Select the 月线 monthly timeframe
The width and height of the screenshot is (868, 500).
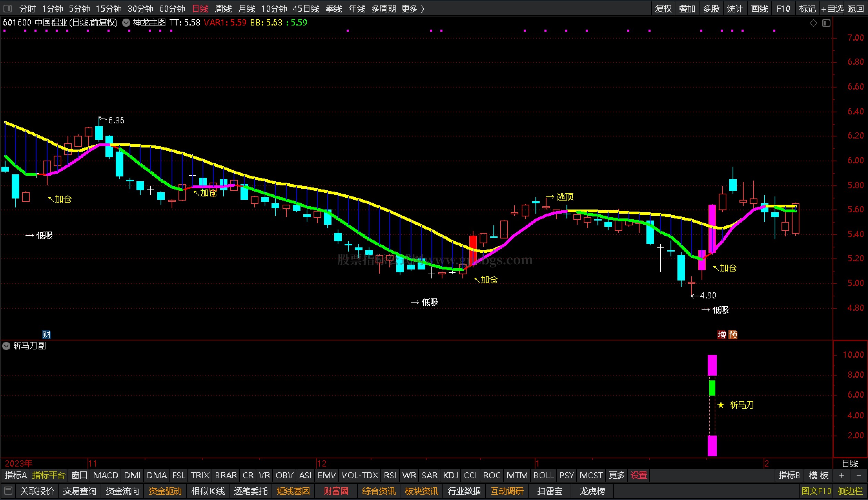click(x=247, y=9)
